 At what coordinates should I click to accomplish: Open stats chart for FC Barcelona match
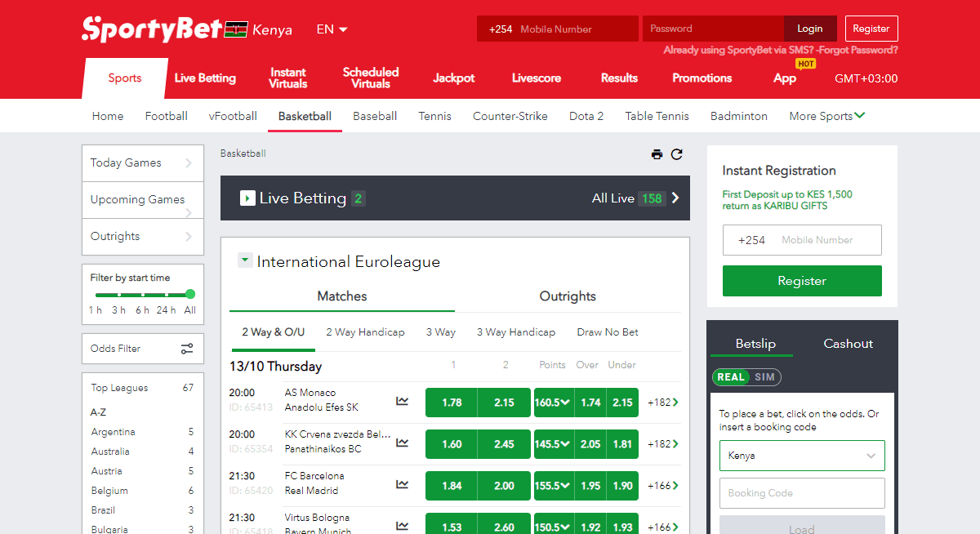click(x=402, y=484)
